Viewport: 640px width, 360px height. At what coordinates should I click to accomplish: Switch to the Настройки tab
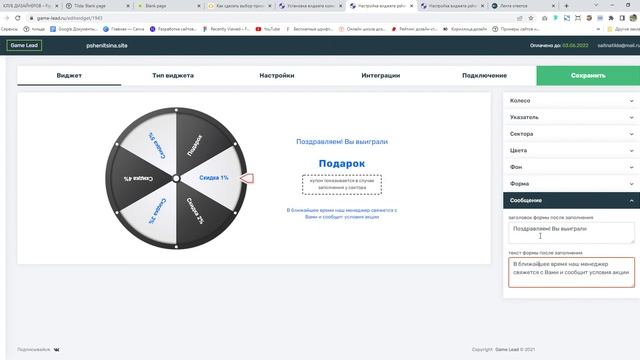point(277,76)
